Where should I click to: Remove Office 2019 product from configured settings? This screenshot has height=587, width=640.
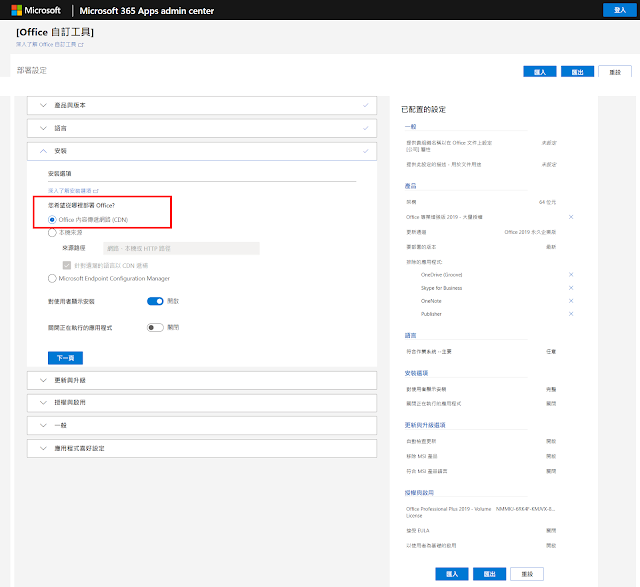pyautogui.click(x=571, y=217)
